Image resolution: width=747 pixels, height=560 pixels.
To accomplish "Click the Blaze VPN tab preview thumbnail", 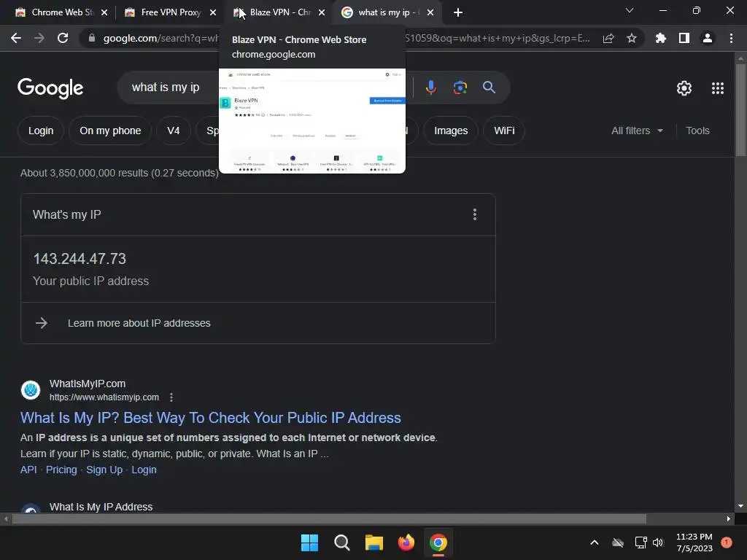I will point(312,121).
